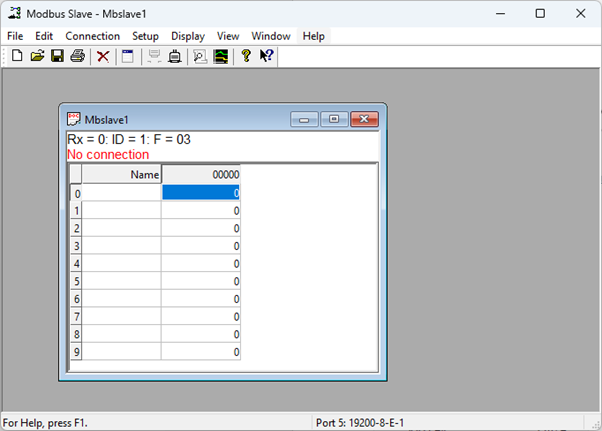
Task: Select the value cell of register 2
Action: [201, 228]
